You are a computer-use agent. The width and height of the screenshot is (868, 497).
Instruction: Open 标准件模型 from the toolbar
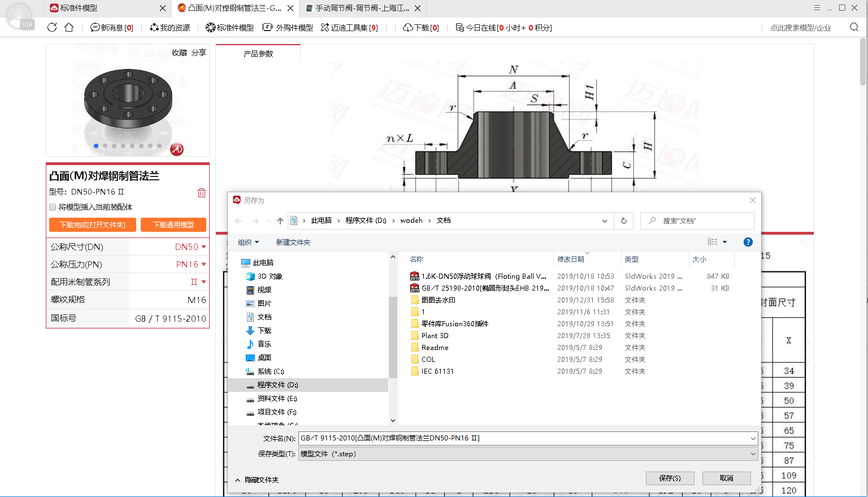[229, 27]
